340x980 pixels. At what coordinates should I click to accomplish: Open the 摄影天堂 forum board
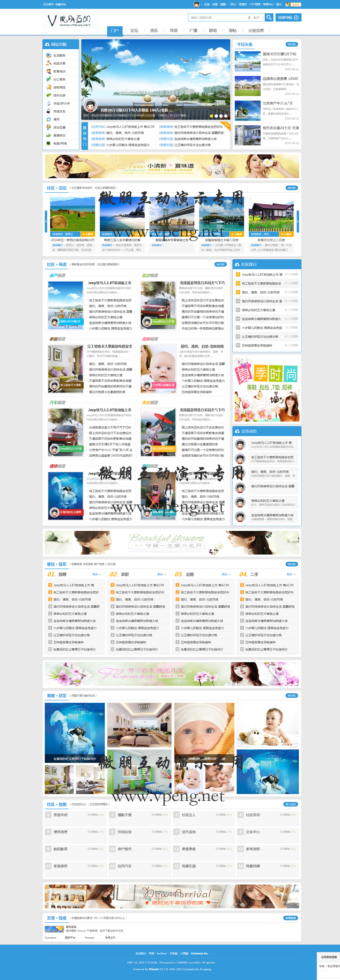(x=125, y=814)
